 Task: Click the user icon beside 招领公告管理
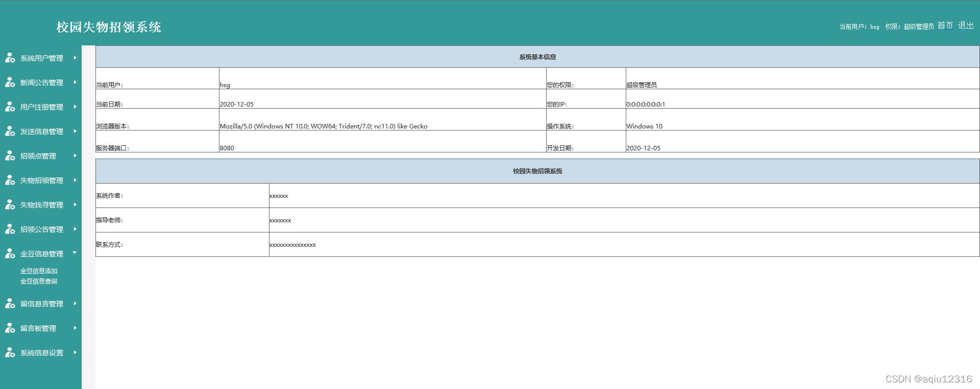10,229
